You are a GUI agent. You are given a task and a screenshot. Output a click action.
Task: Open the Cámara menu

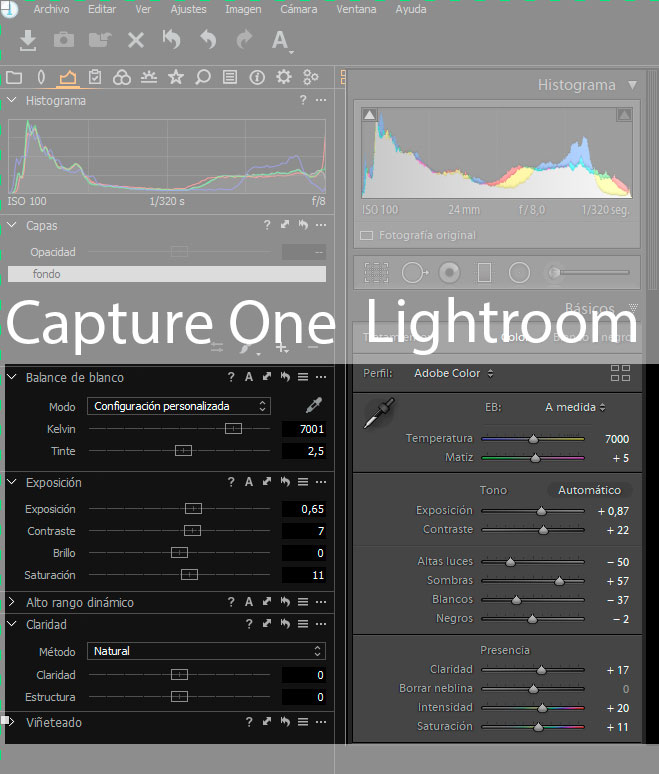(x=299, y=9)
